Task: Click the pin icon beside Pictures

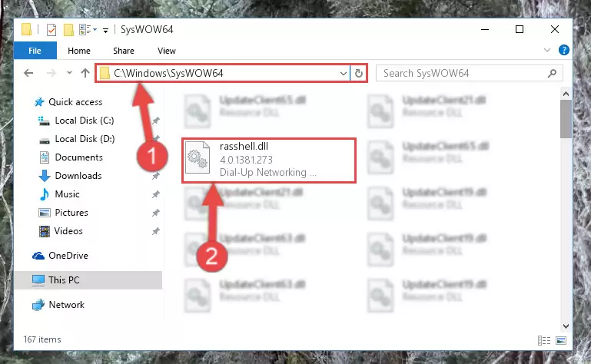Action: point(156,213)
